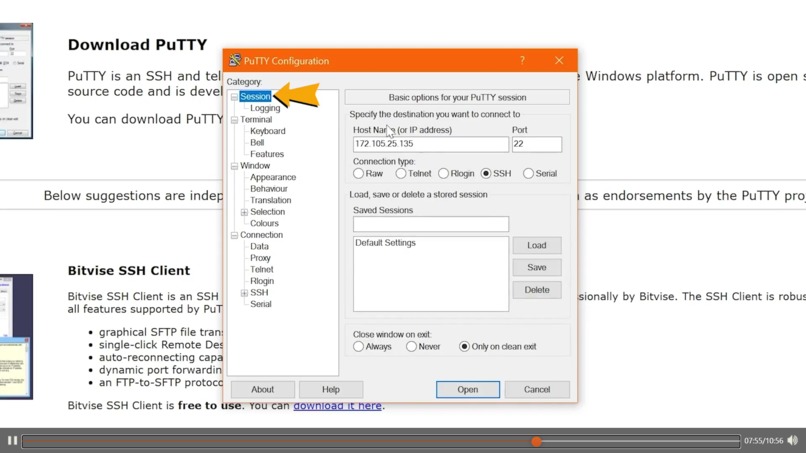806x453 pixels.
Task: Expand the SSH tree node
Action: [x=244, y=293]
